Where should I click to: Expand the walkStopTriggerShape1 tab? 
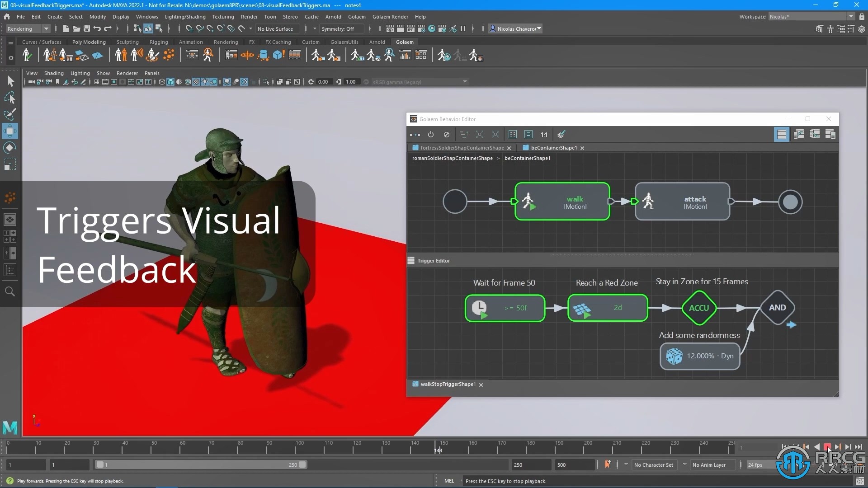[x=448, y=384]
